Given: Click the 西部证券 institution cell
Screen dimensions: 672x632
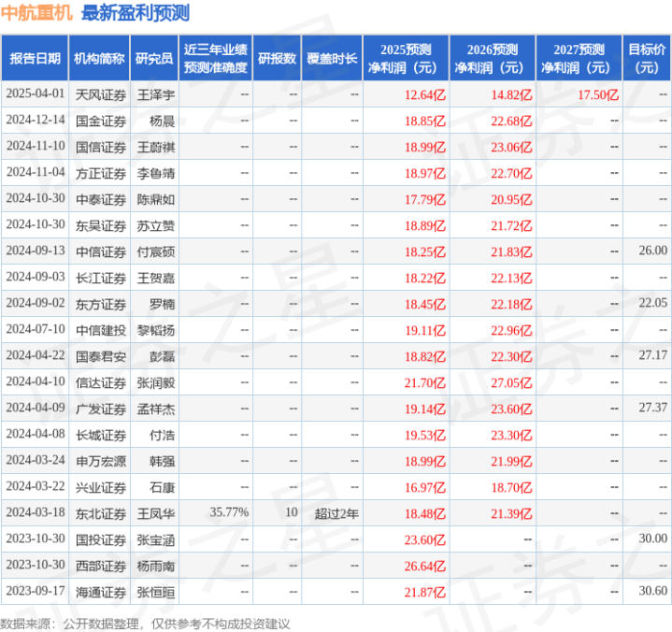Looking at the screenshot, I should [x=101, y=566].
